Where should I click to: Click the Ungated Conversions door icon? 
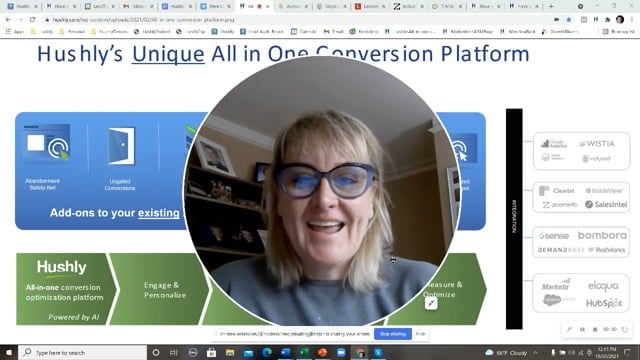point(121,146)
